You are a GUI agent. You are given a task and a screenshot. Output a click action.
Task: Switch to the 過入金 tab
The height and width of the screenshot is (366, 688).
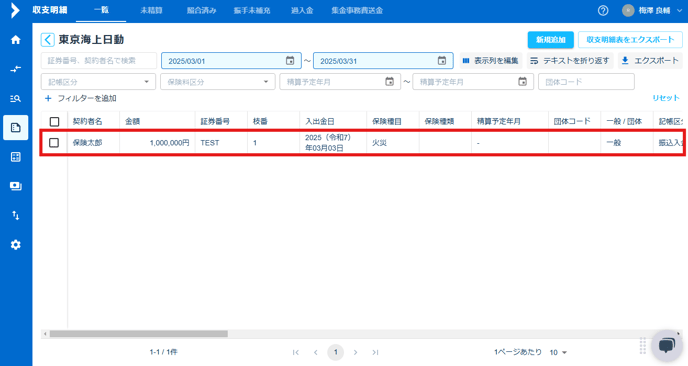(x=302, y=10)
